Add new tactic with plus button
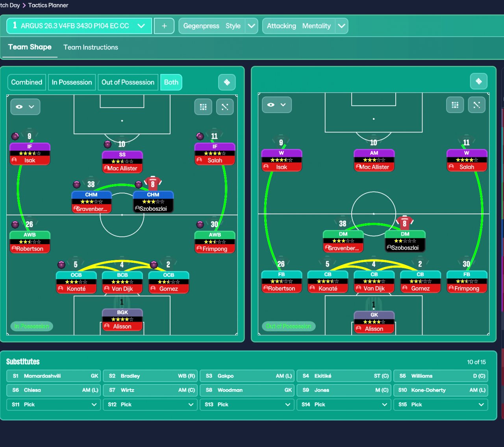 pyautogui.click(x=164, y=26)
